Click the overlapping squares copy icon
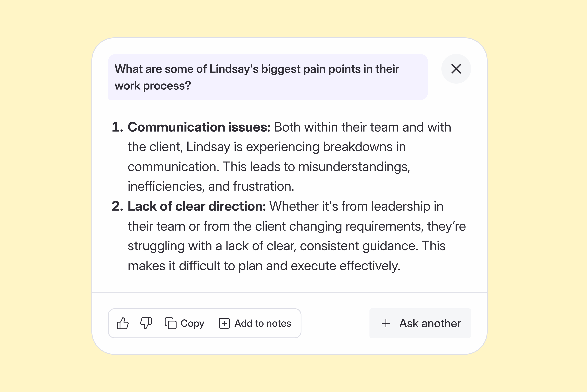The image size is (587, 392). [x=171, y=323]
